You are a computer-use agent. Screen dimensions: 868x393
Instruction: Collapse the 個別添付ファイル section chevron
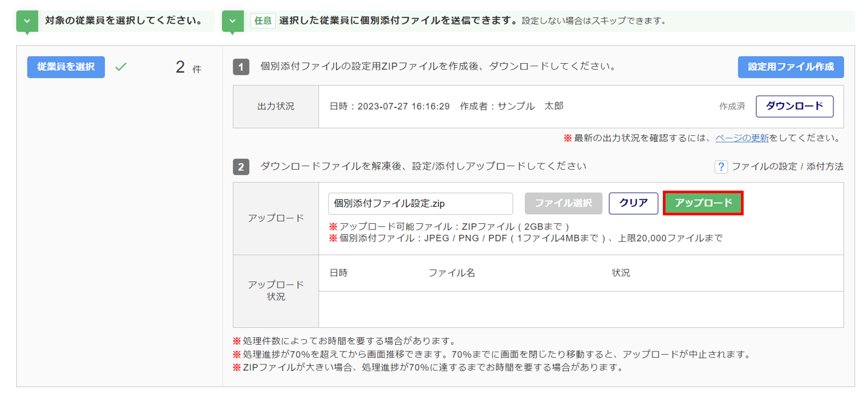(x=232, y=21)
